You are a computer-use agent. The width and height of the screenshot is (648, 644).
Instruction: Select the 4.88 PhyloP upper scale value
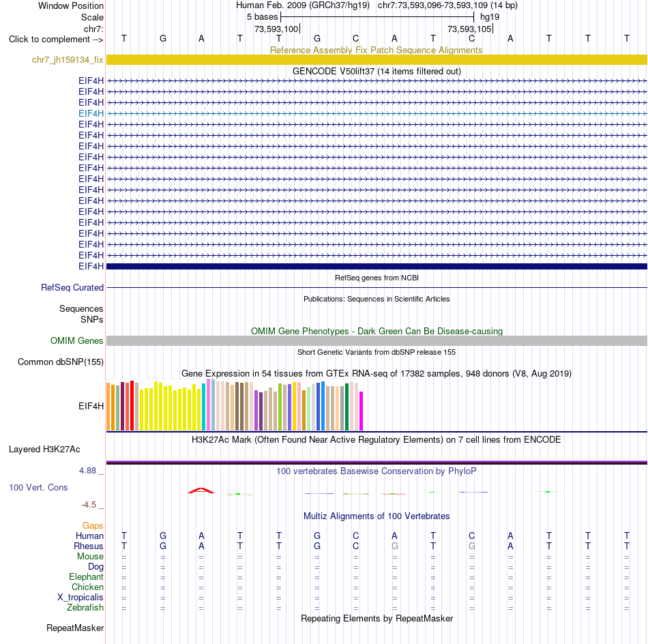[87, 471]
